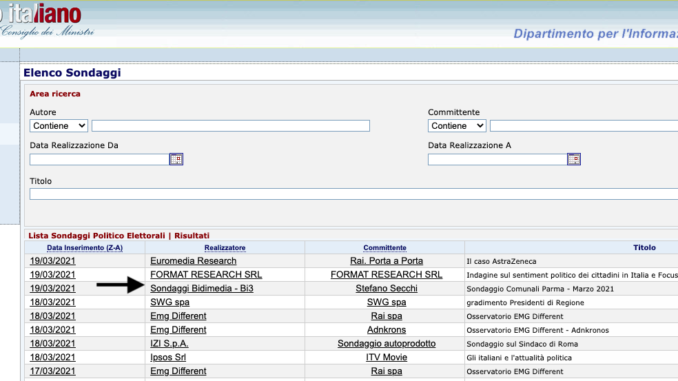Open Emg Different link in Adnkrons row
Viewport: 678px width, 381px height.
click(x=178, y=330)
